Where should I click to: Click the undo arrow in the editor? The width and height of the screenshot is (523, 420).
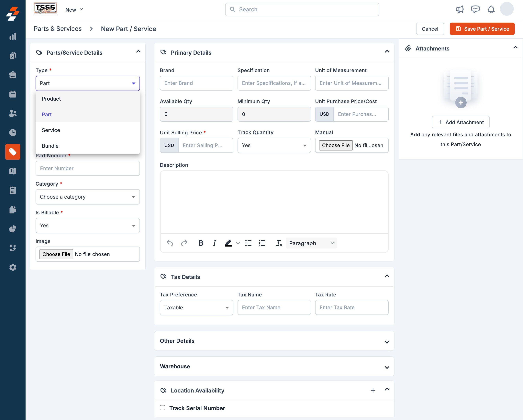pos(170,243)
